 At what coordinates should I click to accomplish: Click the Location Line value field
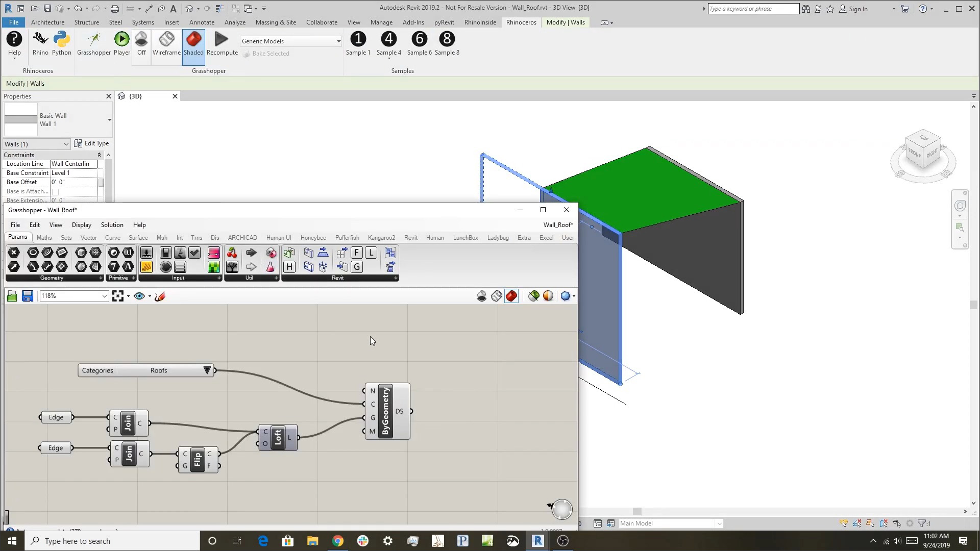pos(73,164)
